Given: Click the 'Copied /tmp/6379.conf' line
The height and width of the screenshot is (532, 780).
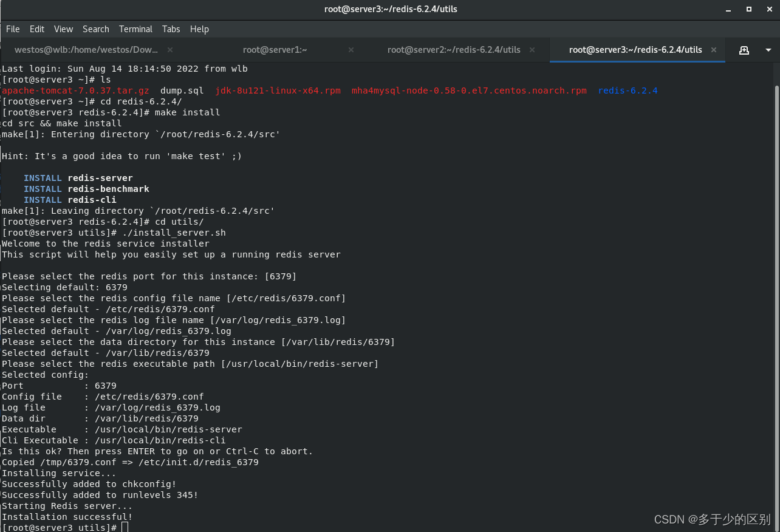Looking at the screenshot, I should pos(130,462).
